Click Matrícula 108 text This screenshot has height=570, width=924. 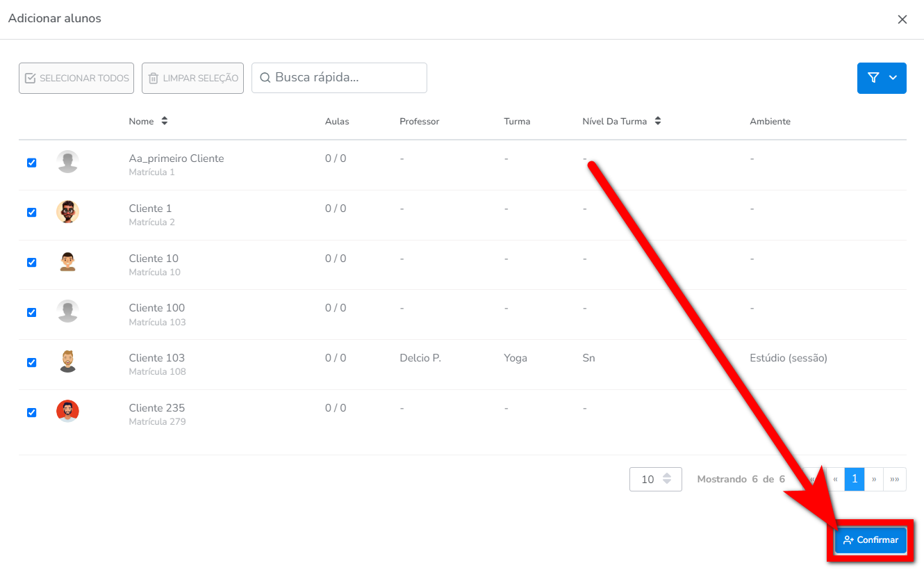[x=157, y=371]
